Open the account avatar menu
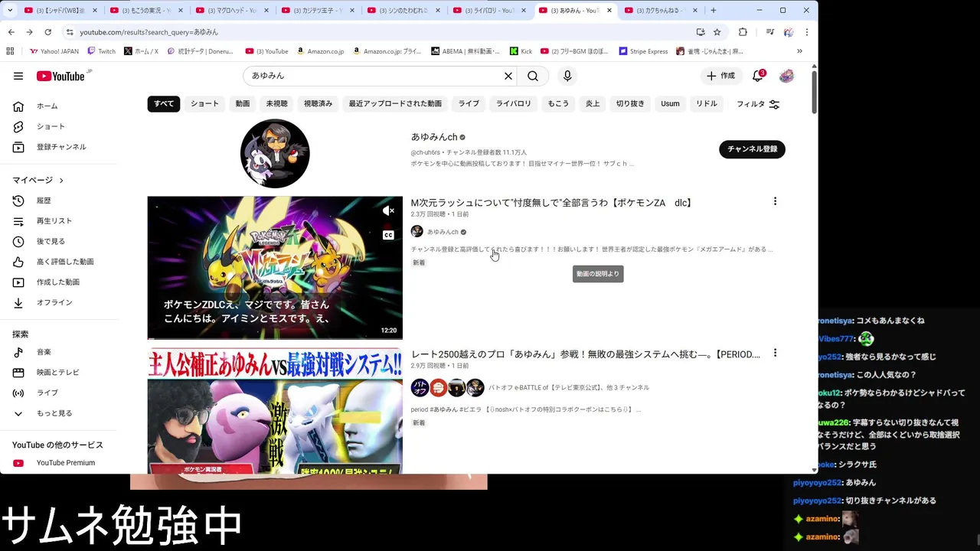The width and height of the screenshot is (980, 551). (786, 76)
